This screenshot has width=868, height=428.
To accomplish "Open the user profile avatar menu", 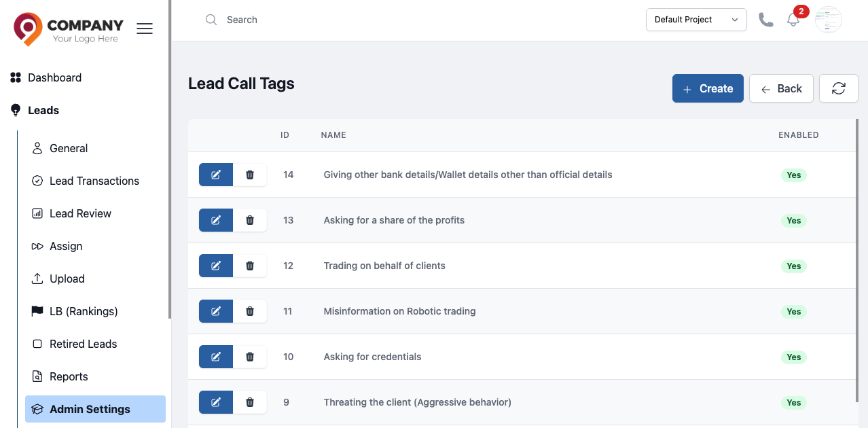I will [x=829, y=20].
